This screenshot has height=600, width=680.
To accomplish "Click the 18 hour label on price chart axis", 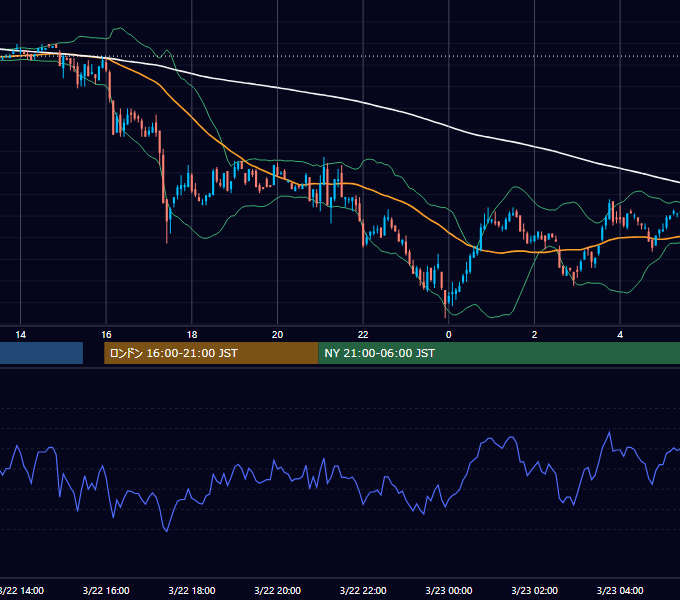I will [192, 335].
